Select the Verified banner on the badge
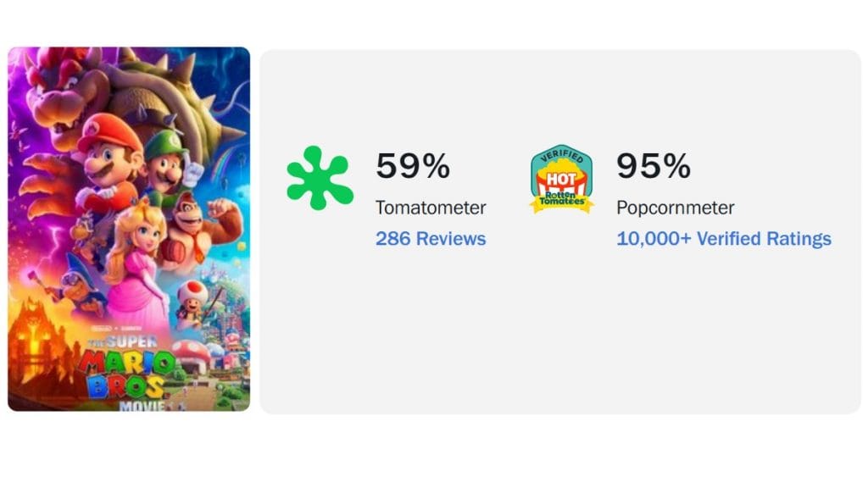 pyautogui.click(x=563, y=156)
